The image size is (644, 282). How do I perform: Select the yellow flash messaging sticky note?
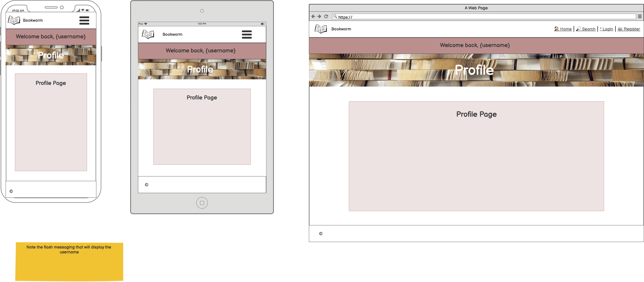[69, 261]
